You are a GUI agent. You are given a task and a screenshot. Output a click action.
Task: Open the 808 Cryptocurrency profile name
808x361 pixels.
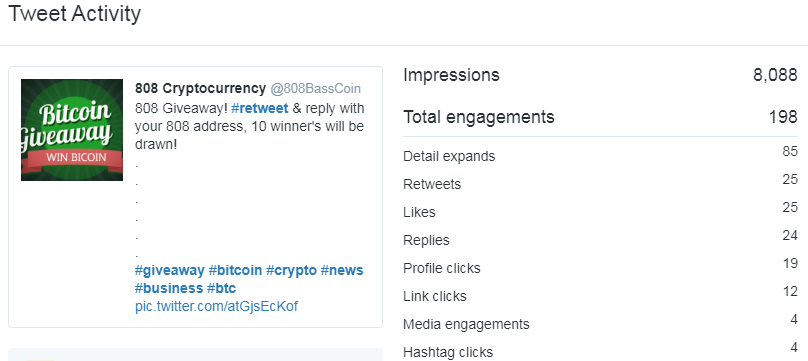point(200,89)
